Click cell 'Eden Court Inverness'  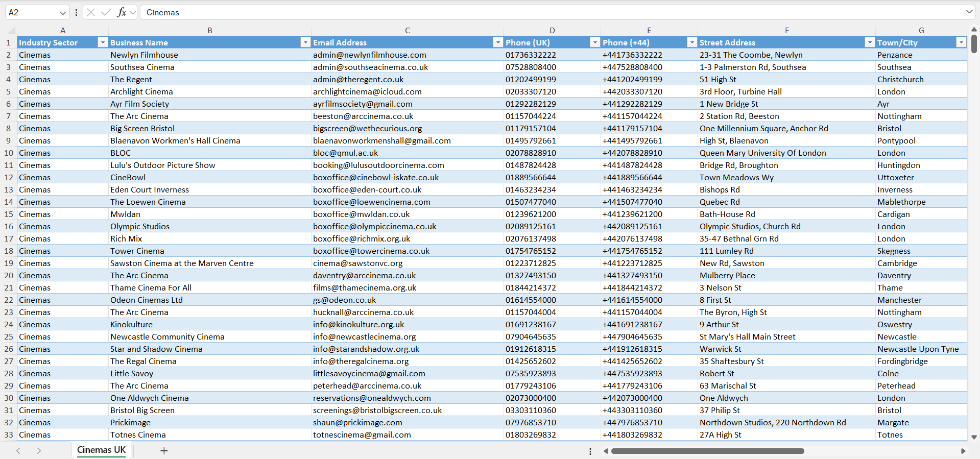[x=210, y=189]
